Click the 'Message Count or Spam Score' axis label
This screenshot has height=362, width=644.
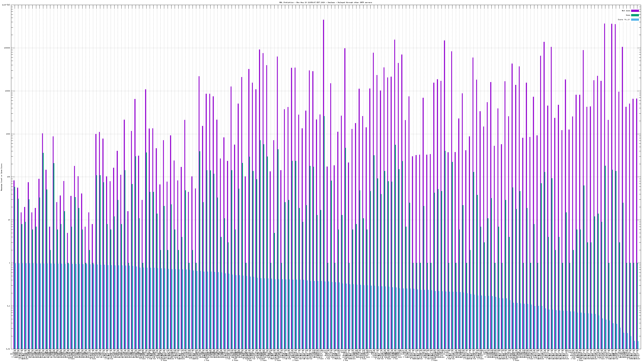pos(1,177)
